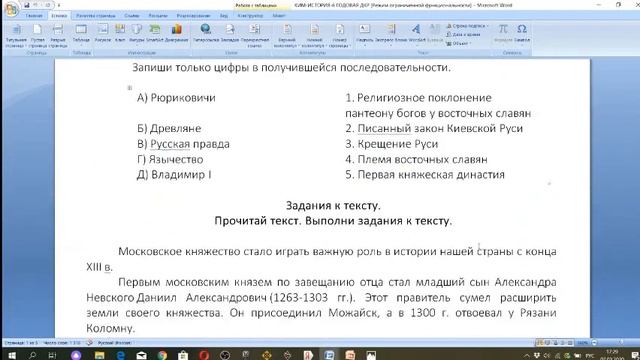The height and width of the screenshot is (360, 640).
Task: Open the Конструктор table tools tab
Action: tap(250, 16)
